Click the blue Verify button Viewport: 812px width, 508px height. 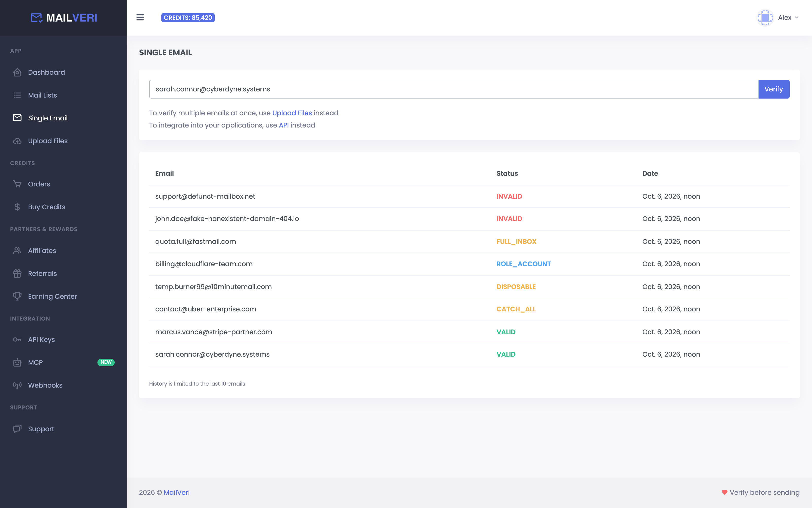774,89
